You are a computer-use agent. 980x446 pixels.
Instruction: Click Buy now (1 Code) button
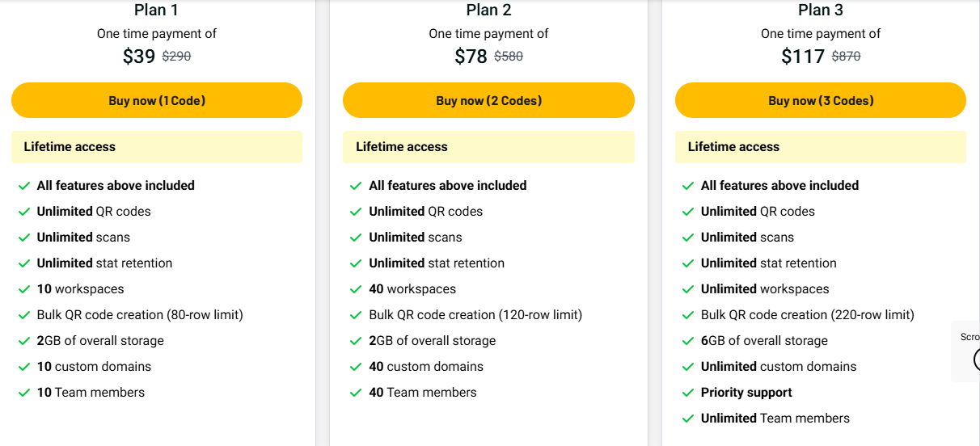157,101
